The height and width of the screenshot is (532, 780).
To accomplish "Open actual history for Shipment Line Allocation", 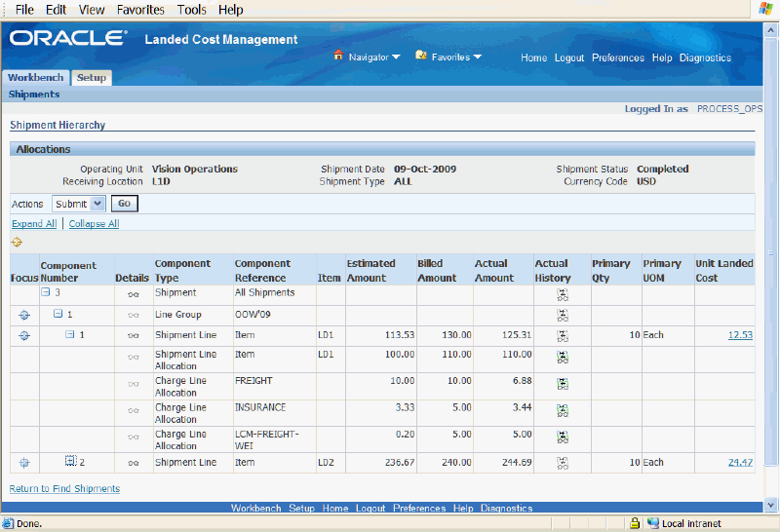I will 563,358.
